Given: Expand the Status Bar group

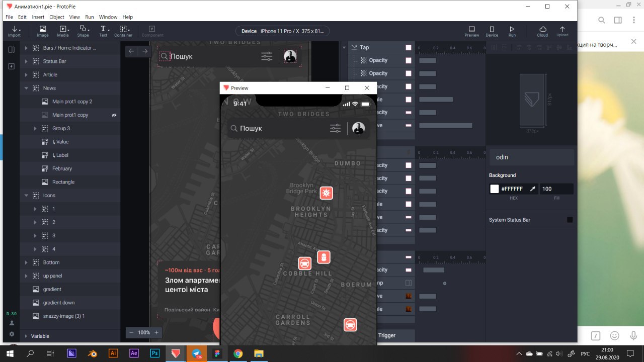Looking at the screenshot, I should (x=26, y=61).
